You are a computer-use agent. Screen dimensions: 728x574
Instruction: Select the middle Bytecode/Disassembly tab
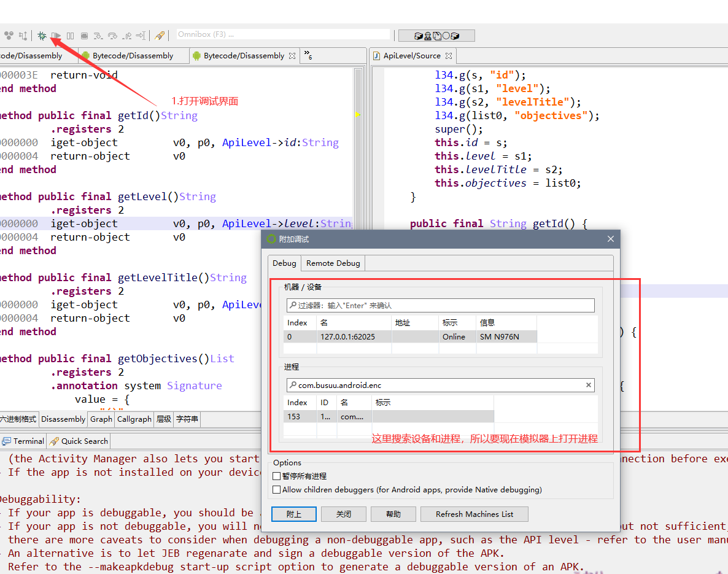click(x=133, y=56)
